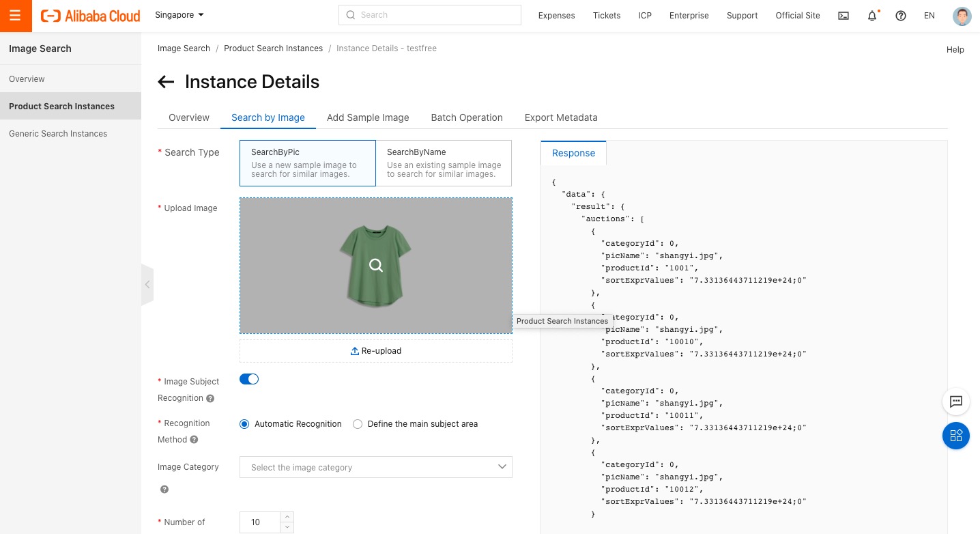Screen dimensions: 980x534
Task: Open the Select the image category dropdown
Action: [376, 467]
